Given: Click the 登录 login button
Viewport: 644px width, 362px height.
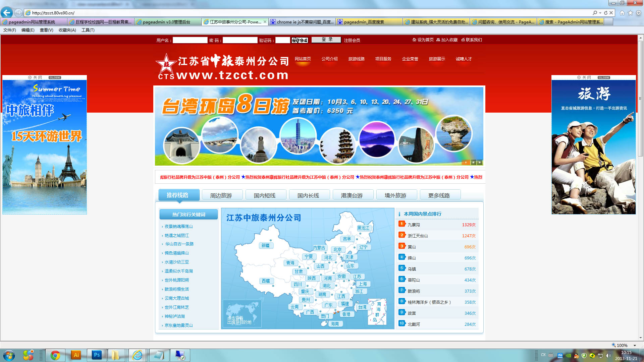Looking at the screenshot, I should (326, 40).
